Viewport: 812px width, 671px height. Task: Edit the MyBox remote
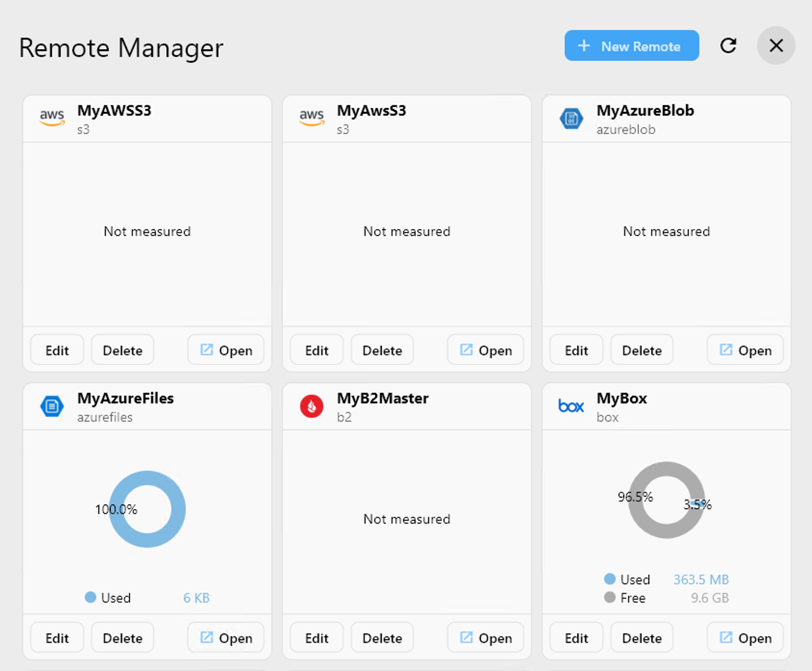[x=576, y=637]
